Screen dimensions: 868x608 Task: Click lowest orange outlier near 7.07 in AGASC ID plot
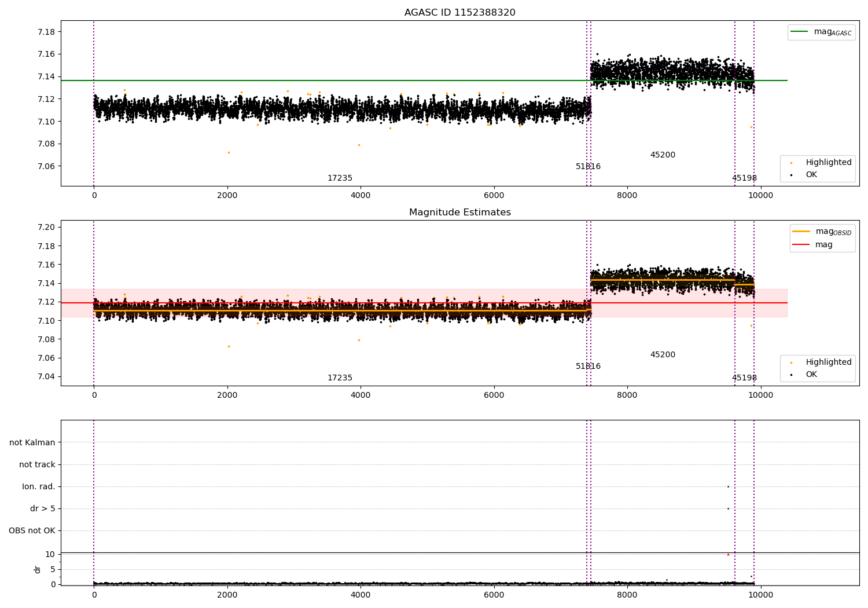click(229, 152)
